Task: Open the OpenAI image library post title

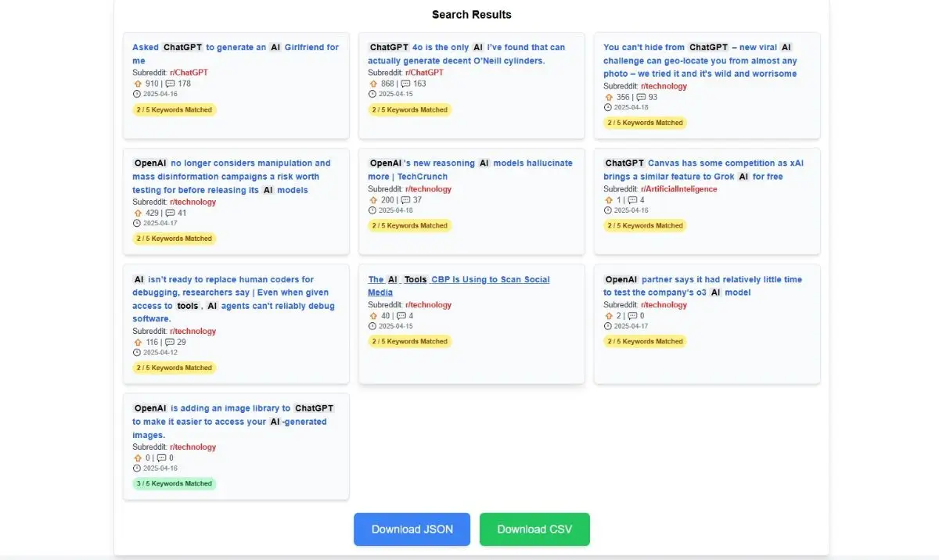Action: pos(233,422)
